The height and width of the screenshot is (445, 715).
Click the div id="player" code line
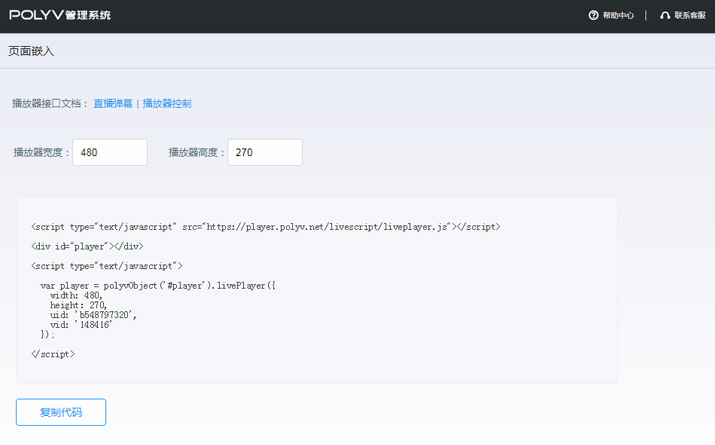[87, 246]
